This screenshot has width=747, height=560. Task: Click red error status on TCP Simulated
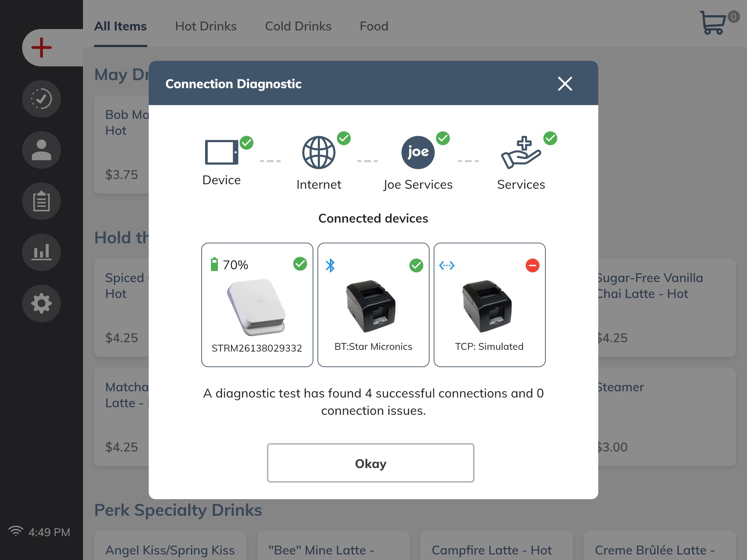coord(532,265)
